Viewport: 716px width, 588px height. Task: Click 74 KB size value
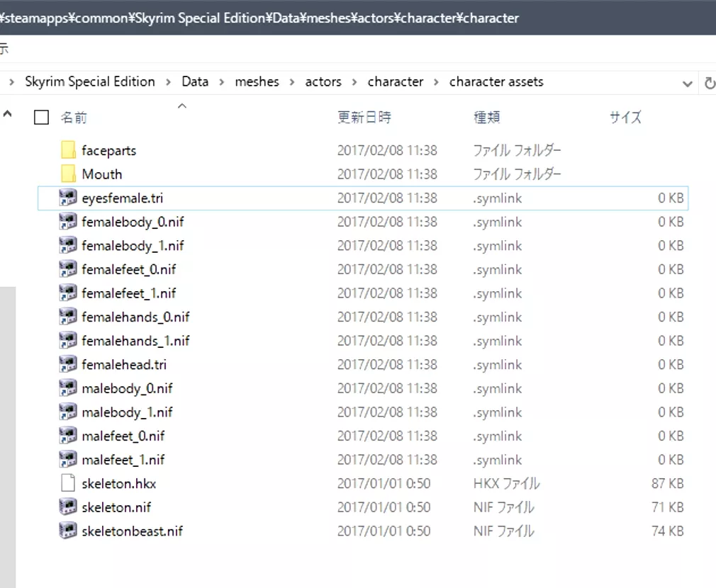pyautogui.click(x=668, y=531)
